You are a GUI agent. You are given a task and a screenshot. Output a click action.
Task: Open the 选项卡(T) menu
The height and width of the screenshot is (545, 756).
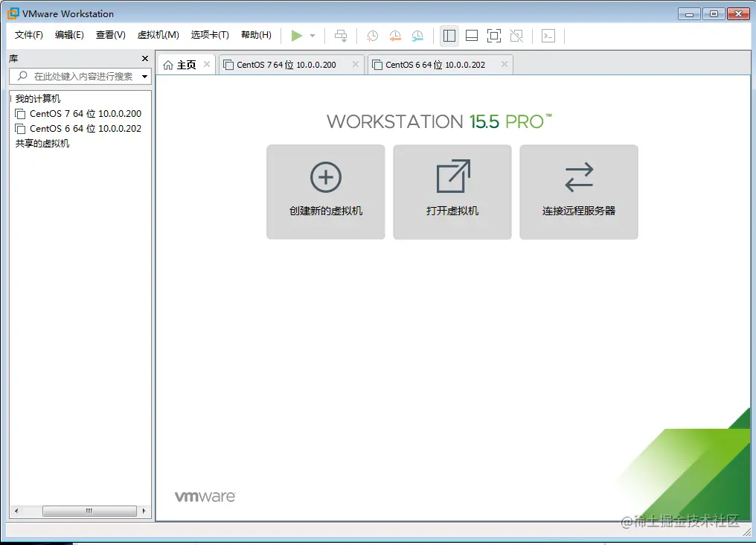point(210,35)
